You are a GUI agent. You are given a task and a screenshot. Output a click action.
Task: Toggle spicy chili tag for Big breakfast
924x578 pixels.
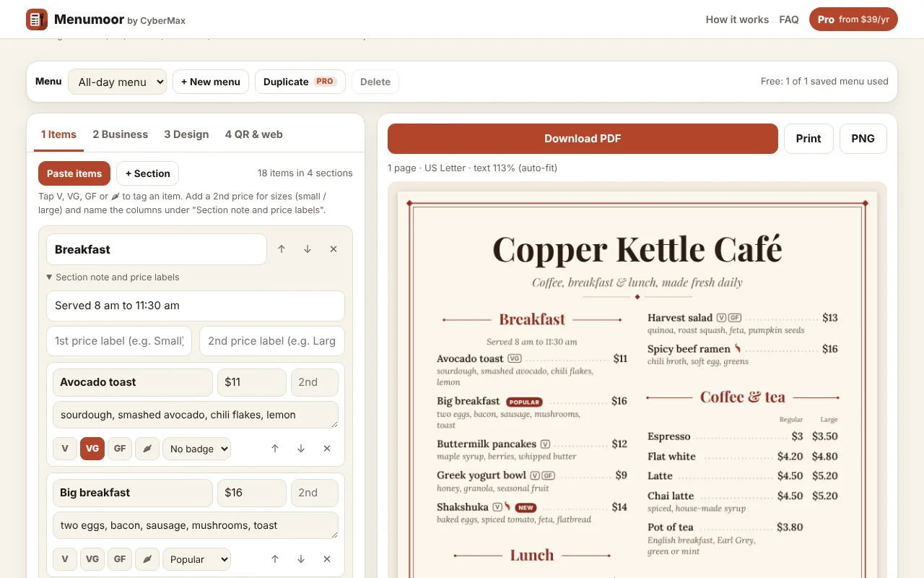147,559
